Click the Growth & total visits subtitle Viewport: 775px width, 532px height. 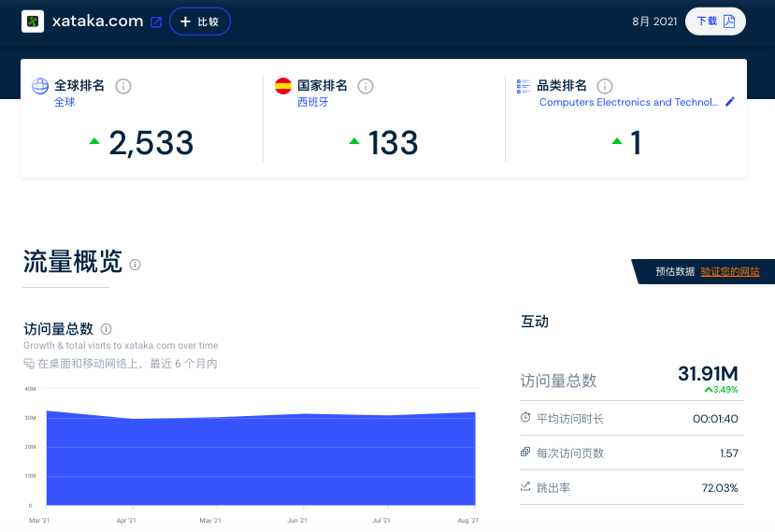point(121,346)
